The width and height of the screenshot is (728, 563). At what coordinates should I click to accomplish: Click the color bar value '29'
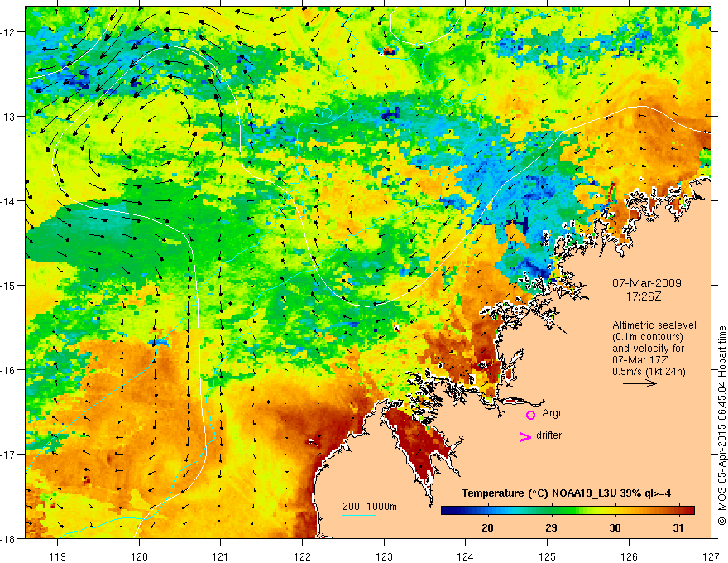tap(551, 528)
